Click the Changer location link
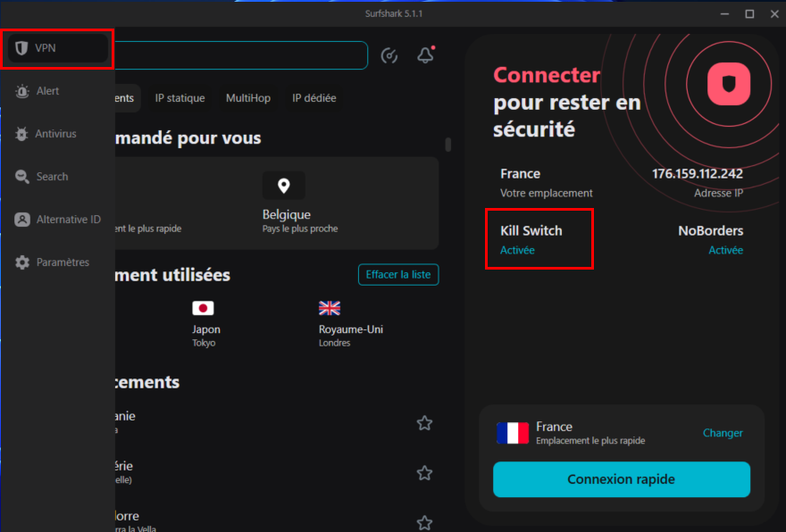 723,433
